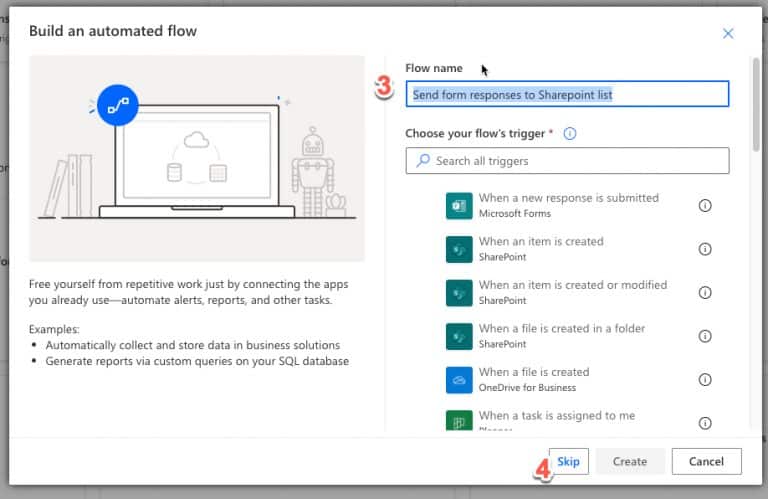Open info for 'When an item is created'
This screenshot has width=768, height=499.
[704, 249]
